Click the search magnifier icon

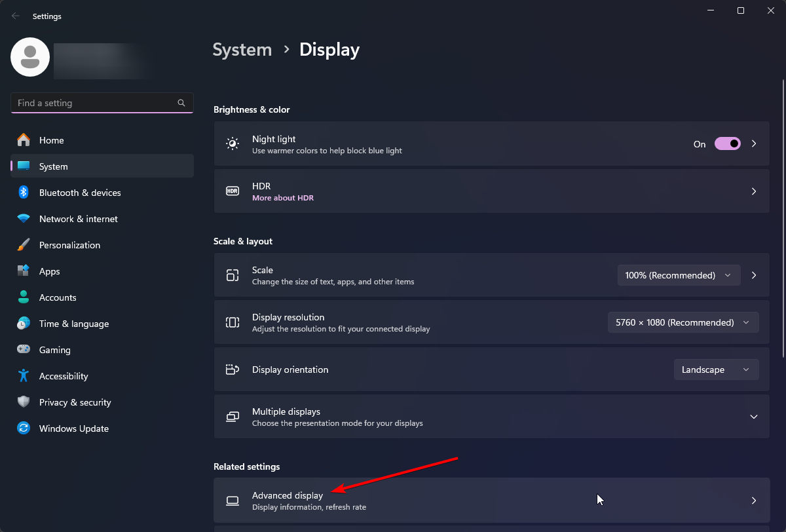181,103
